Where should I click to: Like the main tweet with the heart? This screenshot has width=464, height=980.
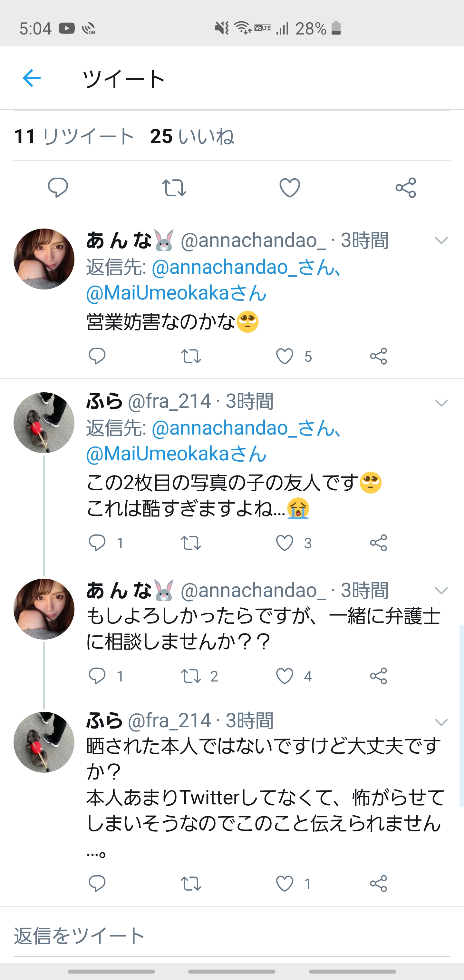(290, 188)
